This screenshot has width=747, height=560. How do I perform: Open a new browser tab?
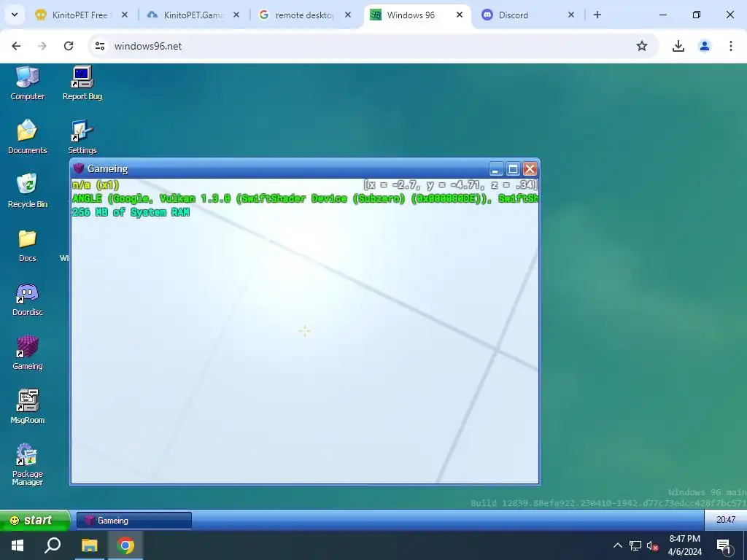597,15
